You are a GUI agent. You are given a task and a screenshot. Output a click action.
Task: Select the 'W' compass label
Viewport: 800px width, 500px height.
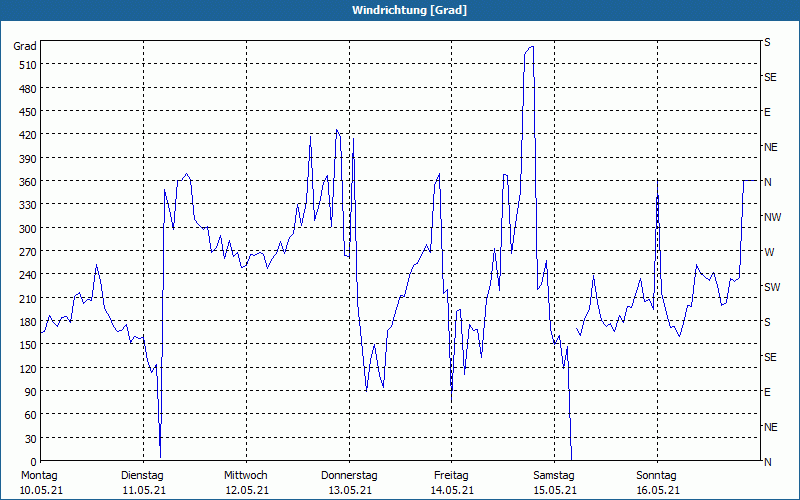click(768, 252)
